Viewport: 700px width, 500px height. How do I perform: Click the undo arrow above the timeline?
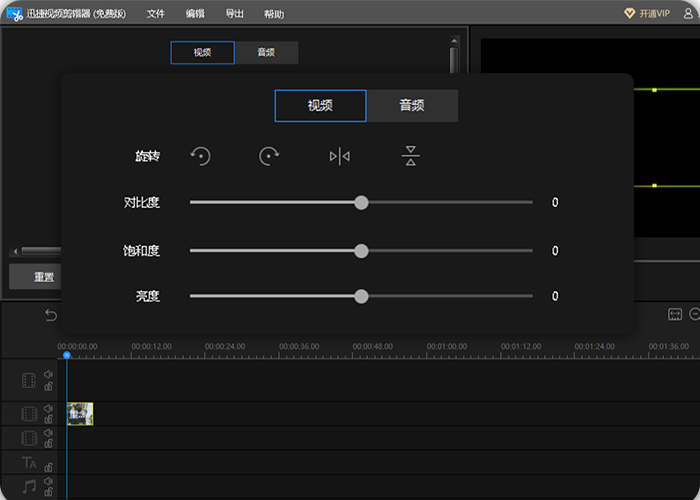(51, 315)
